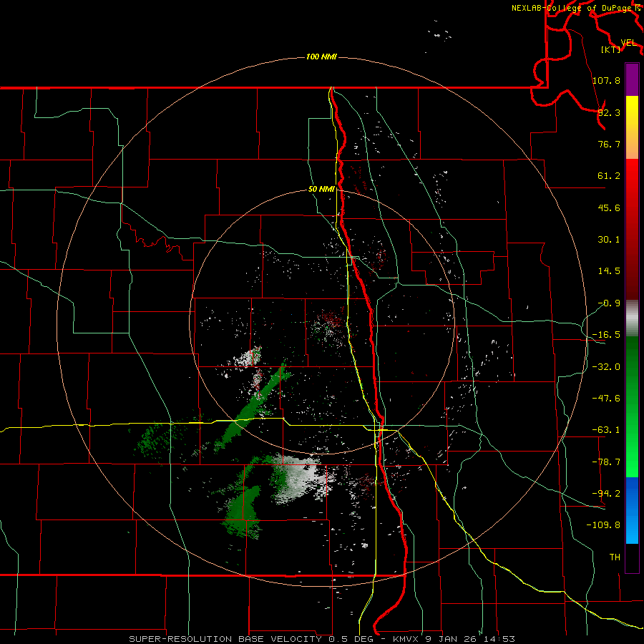The image size is (644, 644).
Task: Select the 14.5 velocity scale value
Action: tap(609, 271)
